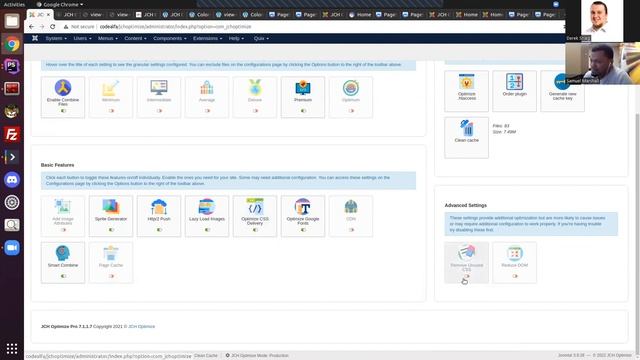Open the Users dropdown menu
Screen dimensions: 640x360
[x=82, y=38]
